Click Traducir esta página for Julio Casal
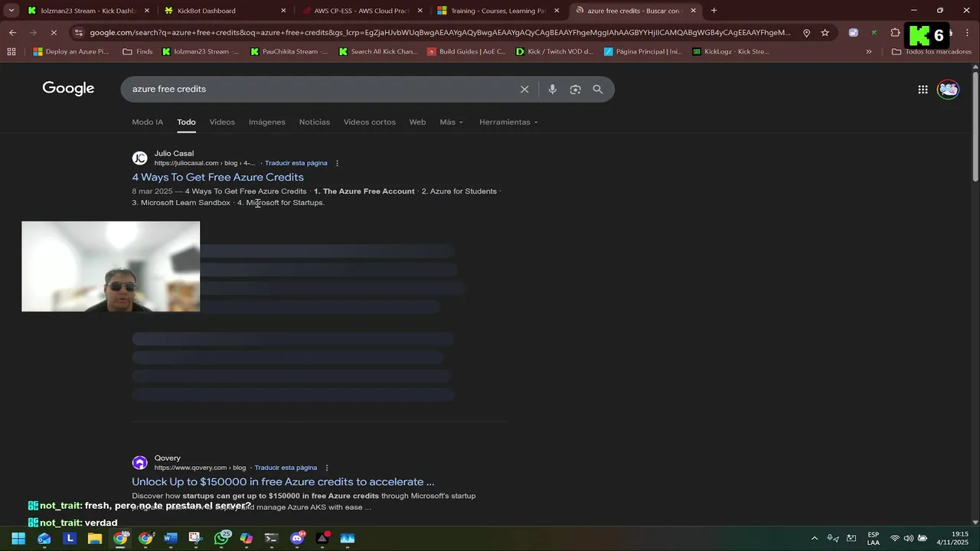The width and height of the screenshot is (980, 551). point(296,163)
